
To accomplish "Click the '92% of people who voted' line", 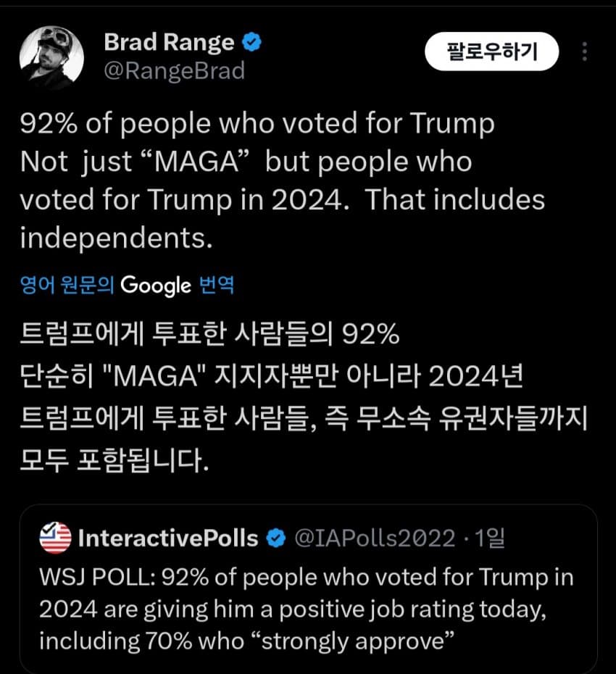I will point(257,124).
